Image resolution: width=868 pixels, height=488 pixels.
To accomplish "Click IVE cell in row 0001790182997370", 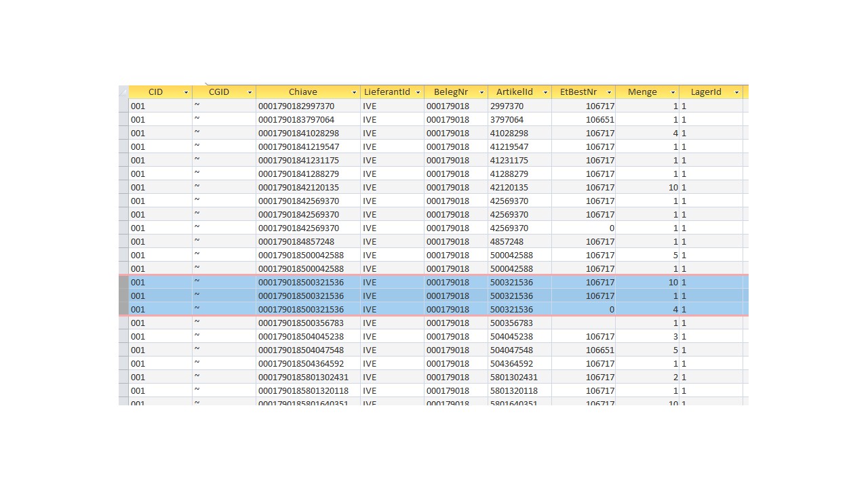I will 392,106.
